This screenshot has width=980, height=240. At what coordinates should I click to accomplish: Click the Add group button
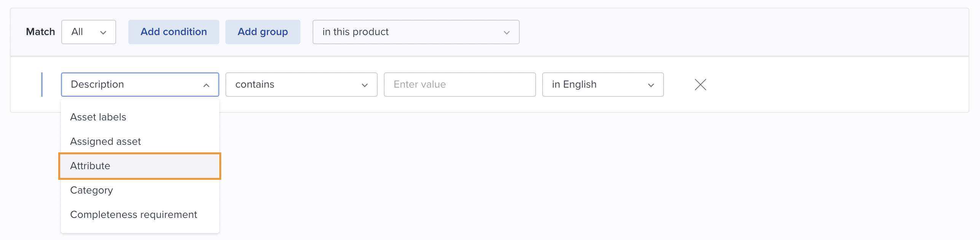coord(263,32)
